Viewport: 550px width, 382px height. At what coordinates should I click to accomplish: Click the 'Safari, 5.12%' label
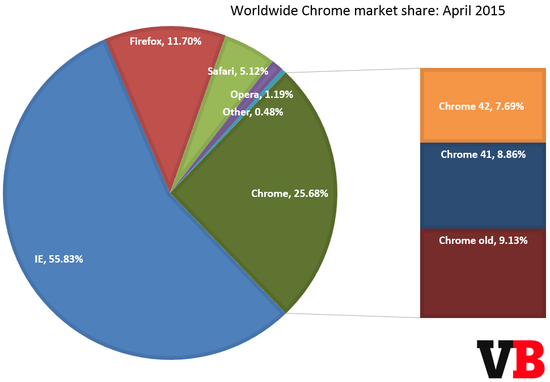pos(238,71)
